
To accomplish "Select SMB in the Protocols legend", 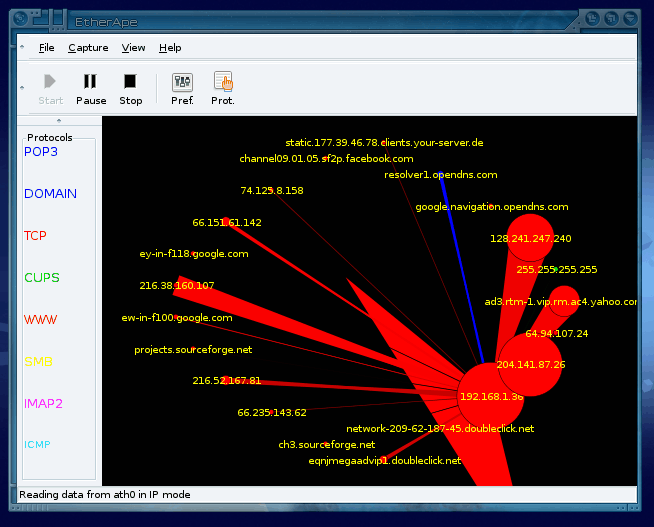I will click(38, 361).
